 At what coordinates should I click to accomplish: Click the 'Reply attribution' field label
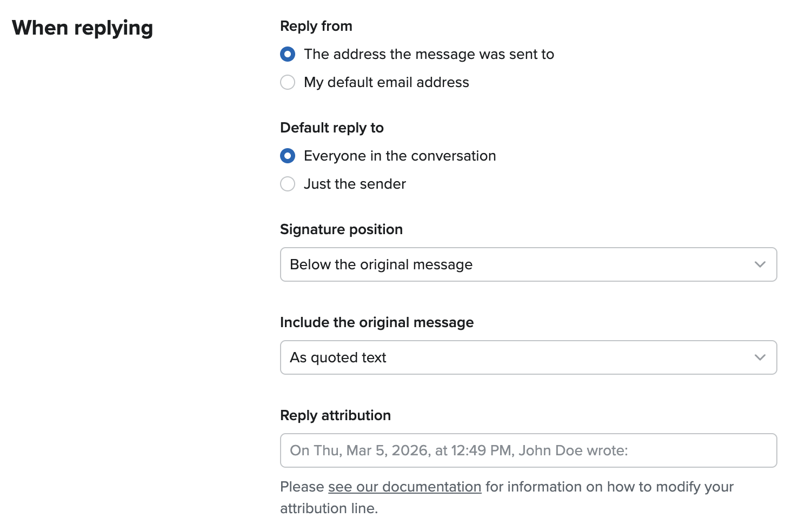click(x=335, y=415)
